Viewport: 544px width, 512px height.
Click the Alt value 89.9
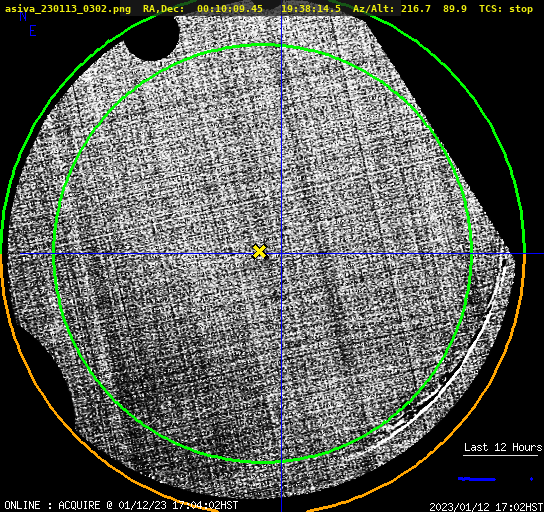tap(455, 9)
